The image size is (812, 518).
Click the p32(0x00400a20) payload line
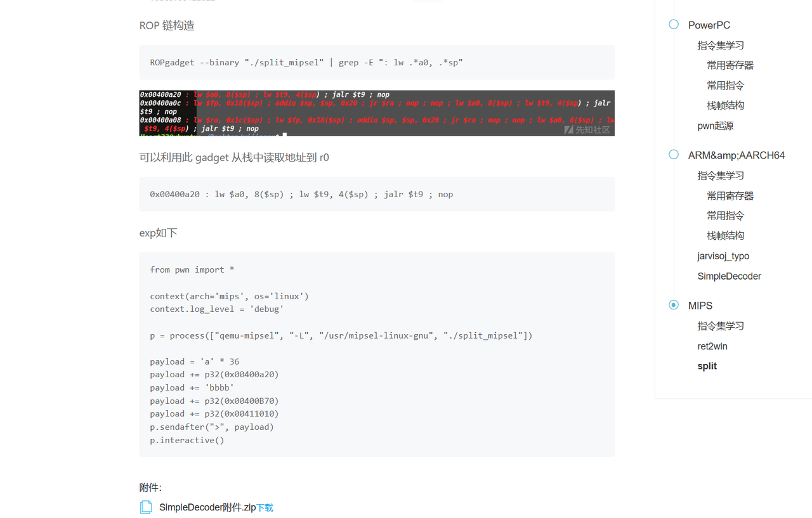pyautogui.click(x=214, y=375)
